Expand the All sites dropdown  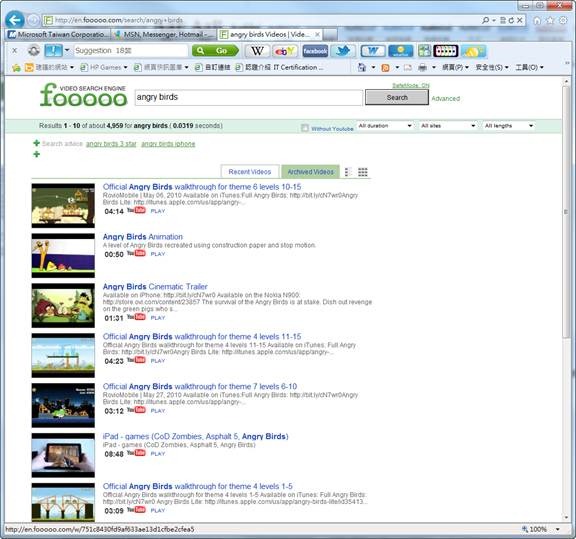pyautogui.click(x=448, y=126)
